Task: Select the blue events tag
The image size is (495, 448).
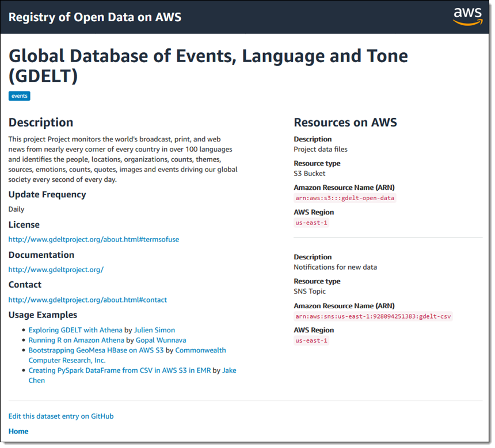Action: coord(19,96)
